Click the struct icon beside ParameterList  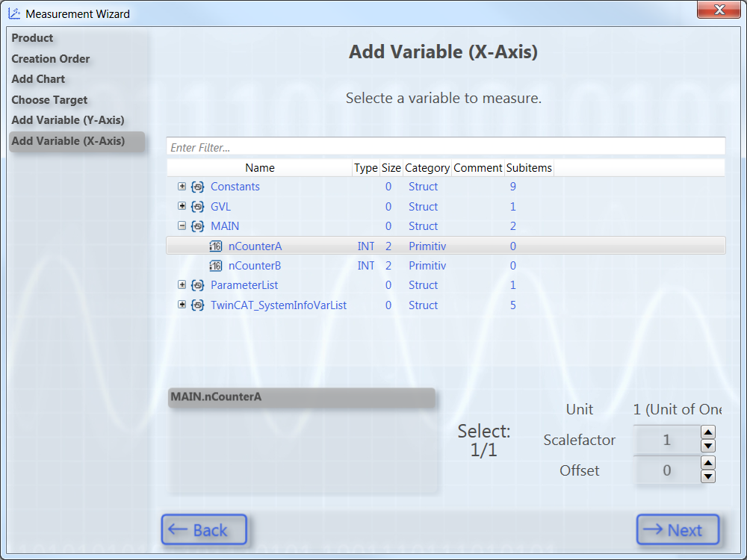pos(198,285)
